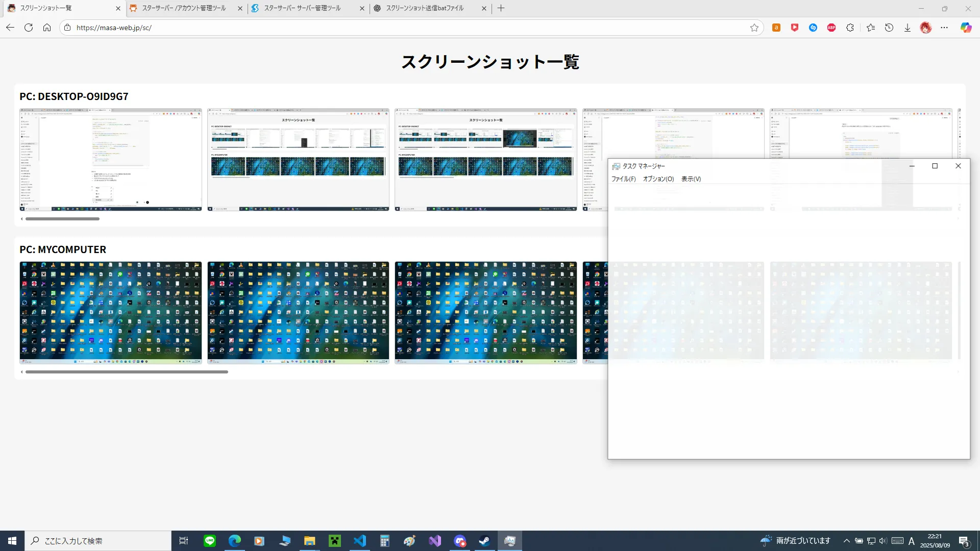Open the Copilot sidebar icon
Viewport: 980px width, 551px height.
(x=966, y=28)
